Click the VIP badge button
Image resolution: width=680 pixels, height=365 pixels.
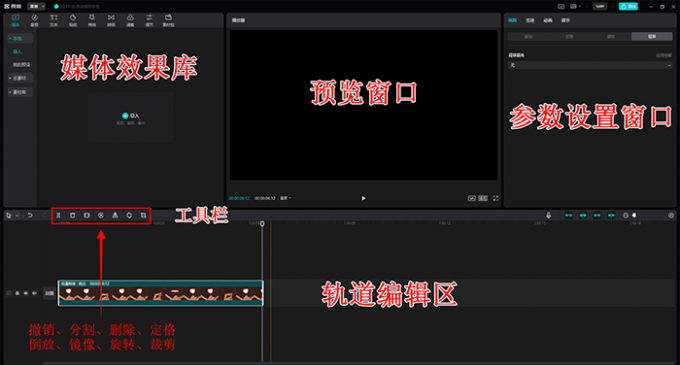pos(600,7)
